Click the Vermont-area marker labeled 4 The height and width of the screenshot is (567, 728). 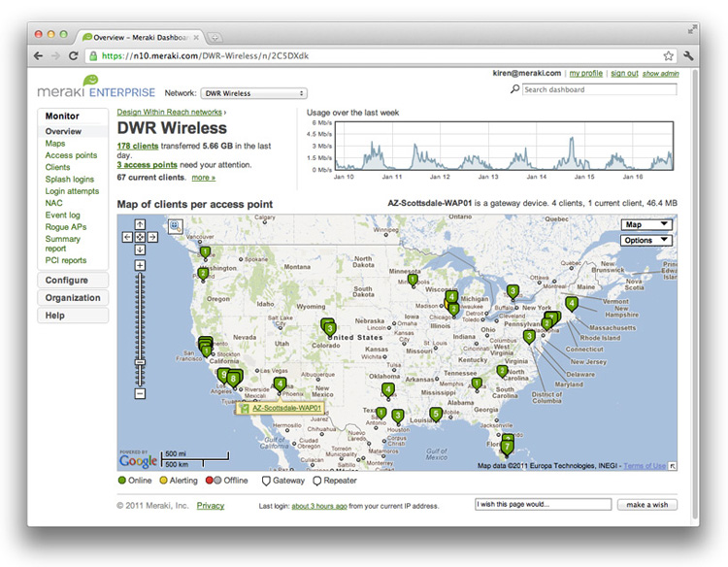pos(572,304)
